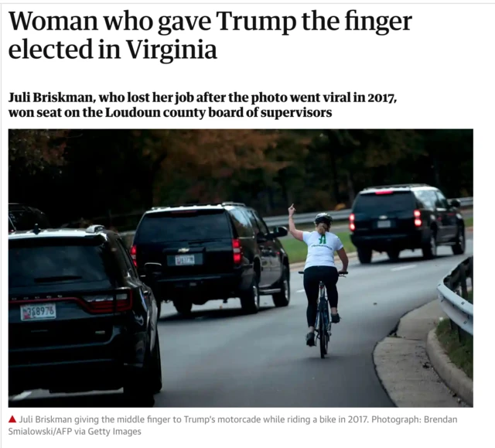The image size is (495, 448).
Task: Select the Juli Briskman subheadline text
Action: pyautogui.click(x=203, y=104)
